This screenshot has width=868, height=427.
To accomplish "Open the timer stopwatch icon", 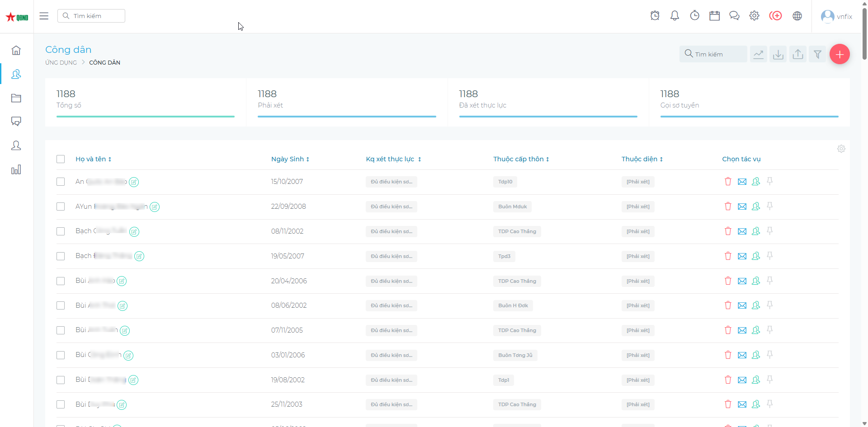I will pyautogui.click(x=694, y=16).
